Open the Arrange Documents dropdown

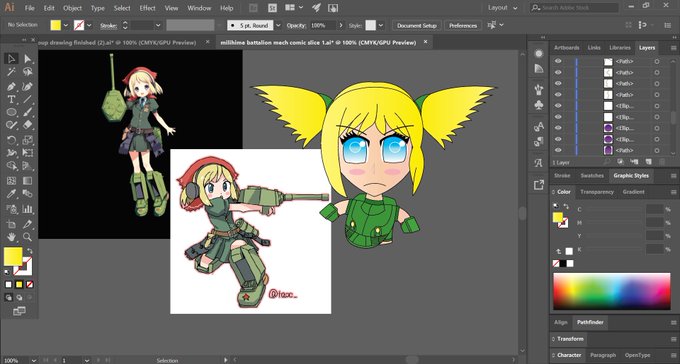click(294, 8)
